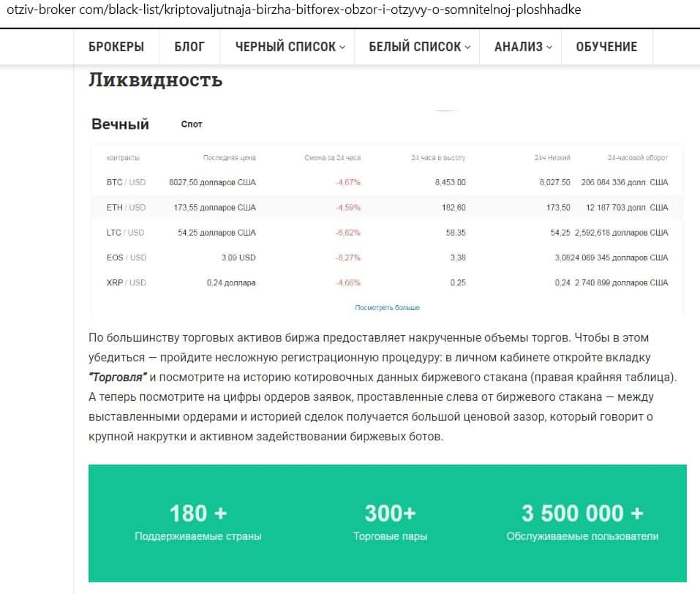This screenshot has width=700, height=594.
Task: Open the АНАЛИЗ dropdown menu
Action: coord(522,47)
